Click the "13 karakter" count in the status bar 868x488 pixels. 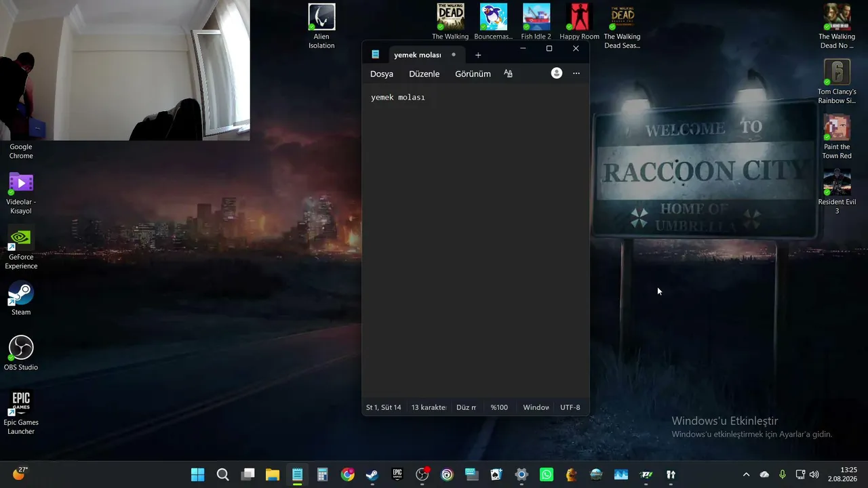pos(429,407)
